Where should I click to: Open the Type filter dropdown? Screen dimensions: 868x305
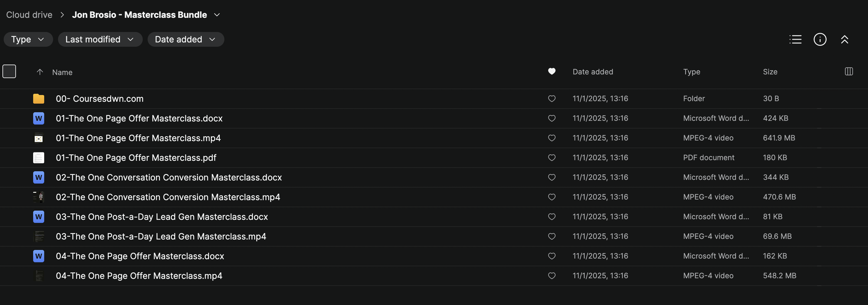pyautogui.click(x=28, y=39)
